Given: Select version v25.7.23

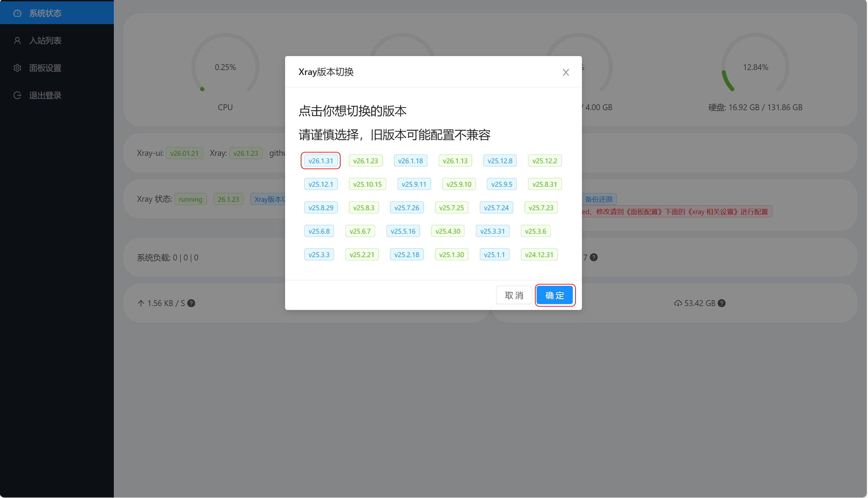Looking at the screenshot, I should (x=541, y=208).
